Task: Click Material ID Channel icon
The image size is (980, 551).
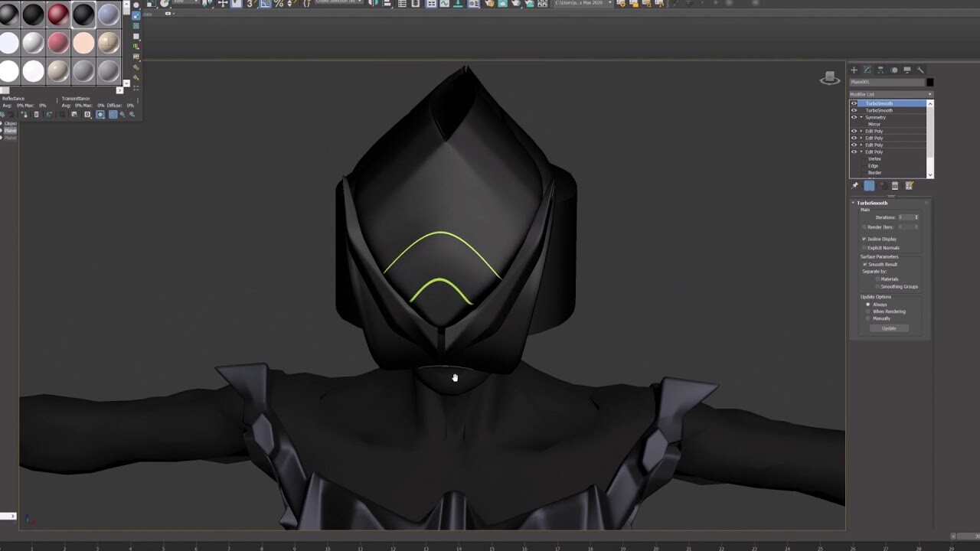Action: (x=87, y=114)
